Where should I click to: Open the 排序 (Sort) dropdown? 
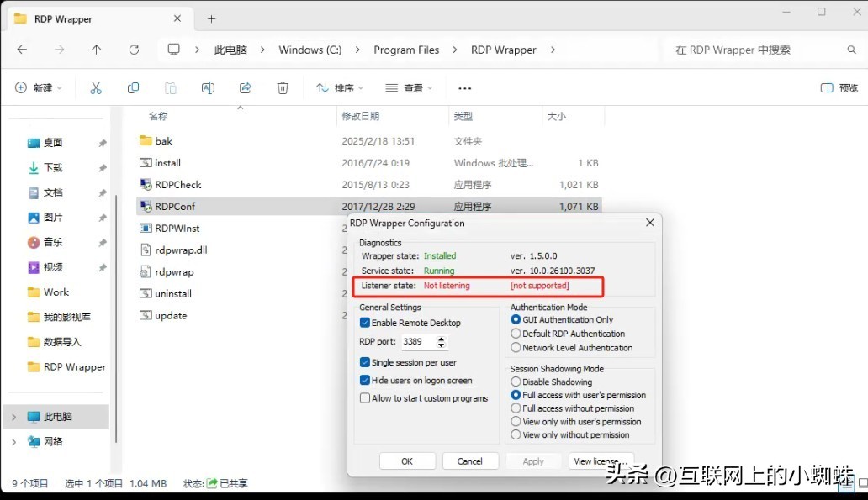point(339,88)
